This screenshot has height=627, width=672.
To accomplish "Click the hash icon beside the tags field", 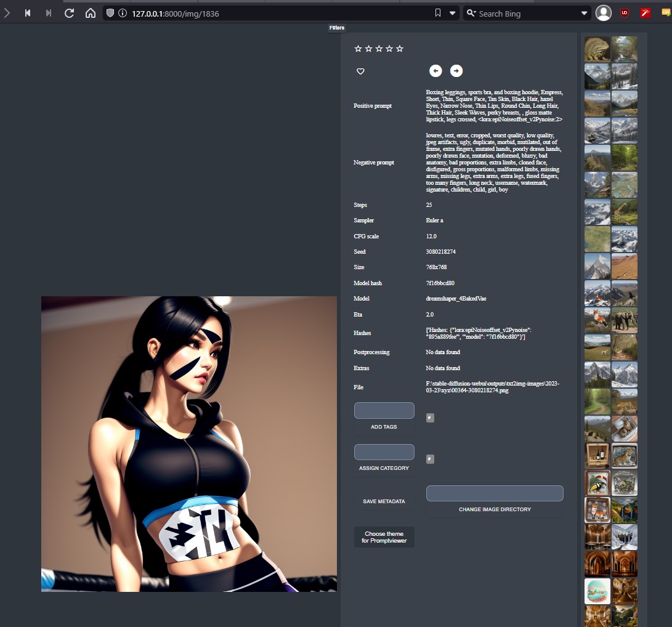I will (430, 418).
